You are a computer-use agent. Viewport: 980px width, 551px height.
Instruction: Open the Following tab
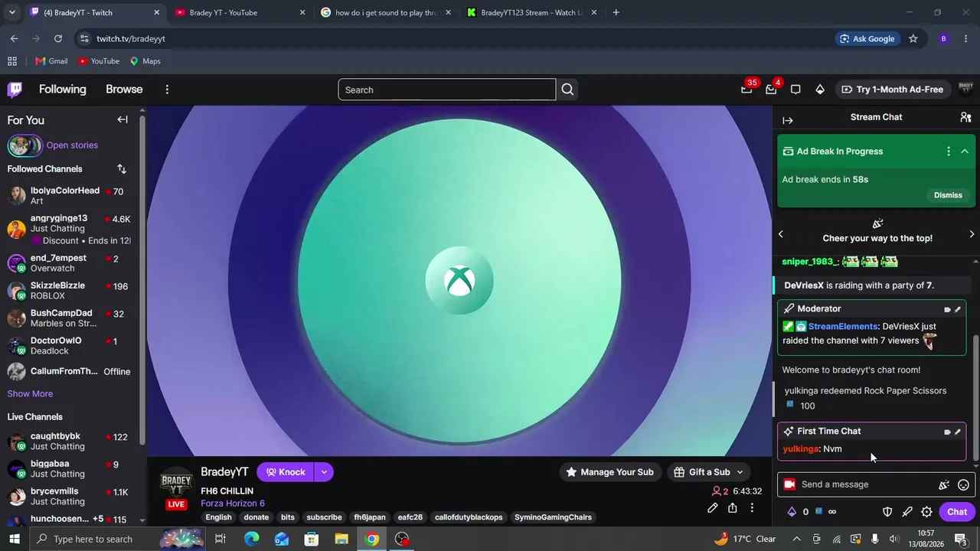click(63, 90)
